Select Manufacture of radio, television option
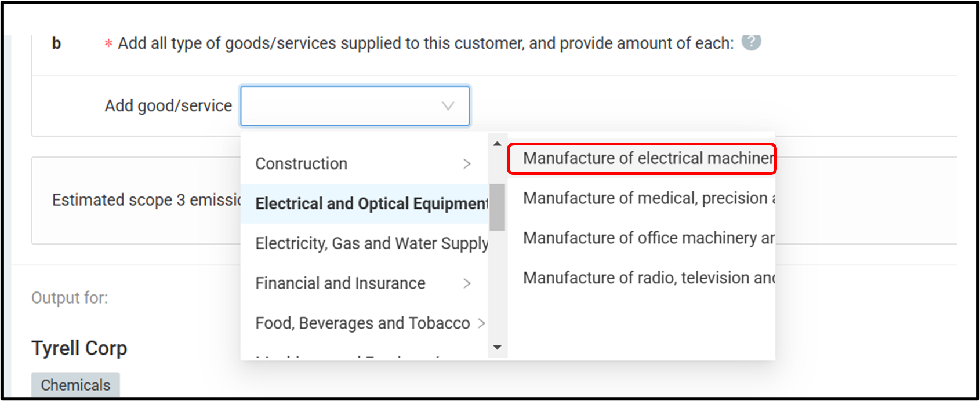This screenshot has height=401, width=980. pos(642,278)
